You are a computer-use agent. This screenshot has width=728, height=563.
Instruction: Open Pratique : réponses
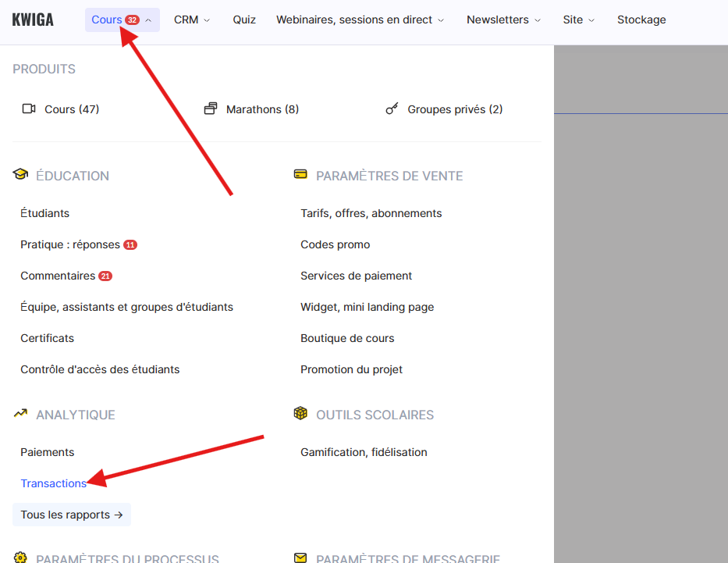click(x=70, y=245)
